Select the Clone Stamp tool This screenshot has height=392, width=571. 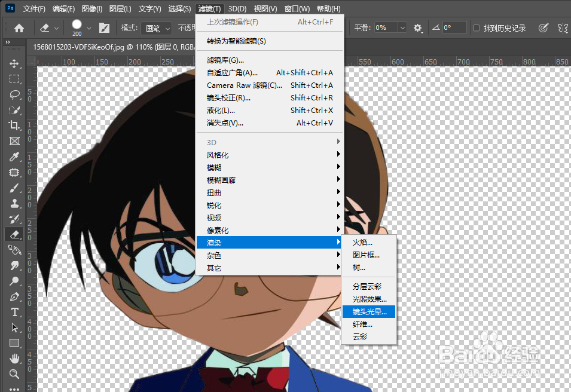click(x=14, y=203)
